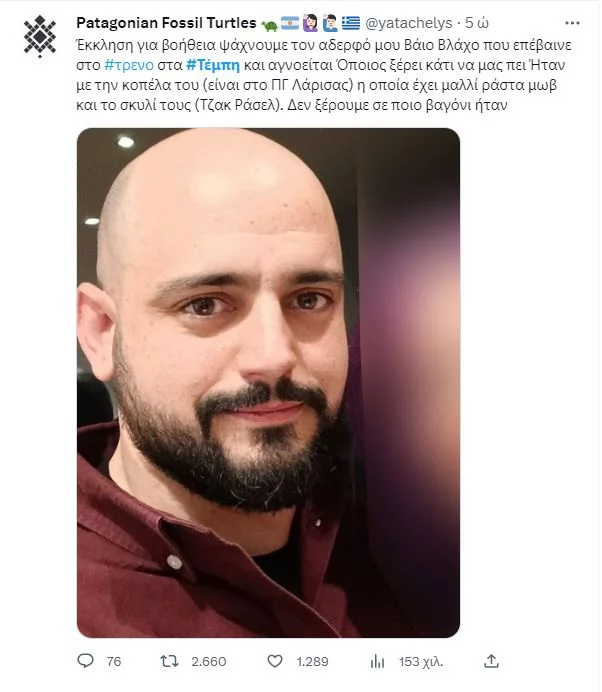This screenshot has width=602, height=692.
Task: Like the tweet with the heart icon
Action: click(x=275, y=661)
